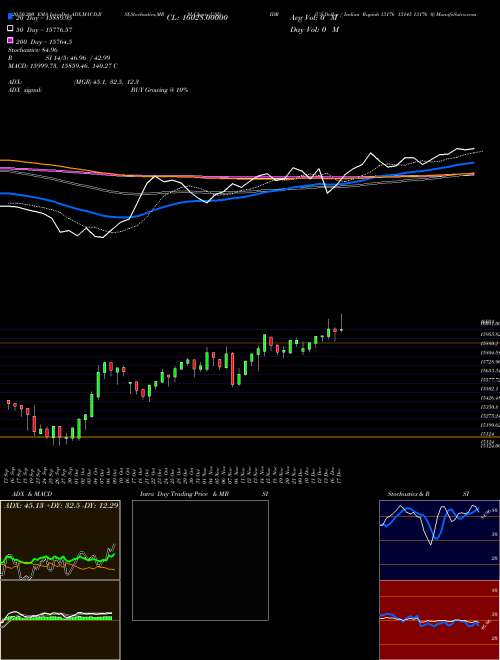Click the RSI 14/3: 46.96 / 42.99 readout
This screenshot has height=660, width=500.
click(x=59, y=58)
